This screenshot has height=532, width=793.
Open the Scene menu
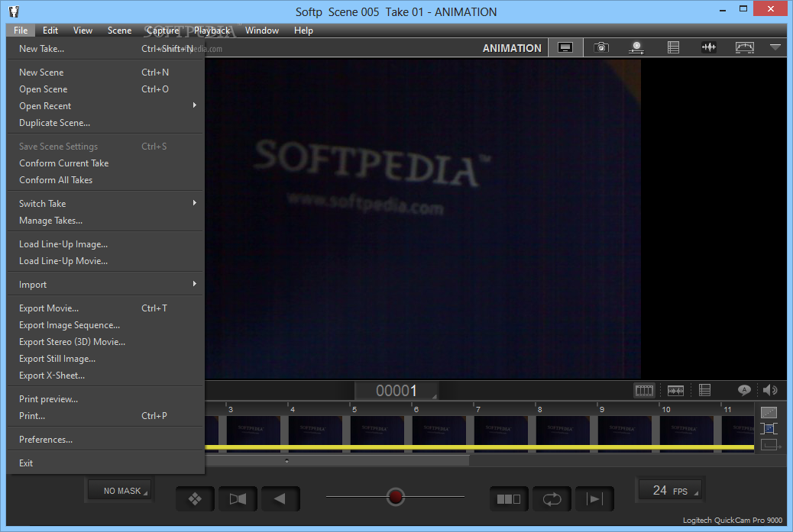pos(119,31)
